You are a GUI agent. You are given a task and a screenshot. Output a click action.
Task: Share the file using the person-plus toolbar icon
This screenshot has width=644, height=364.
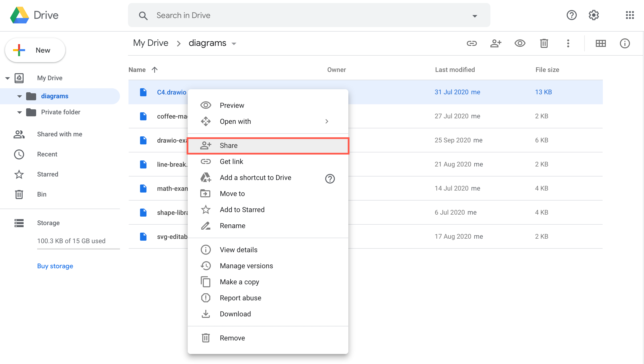point(496,43)
